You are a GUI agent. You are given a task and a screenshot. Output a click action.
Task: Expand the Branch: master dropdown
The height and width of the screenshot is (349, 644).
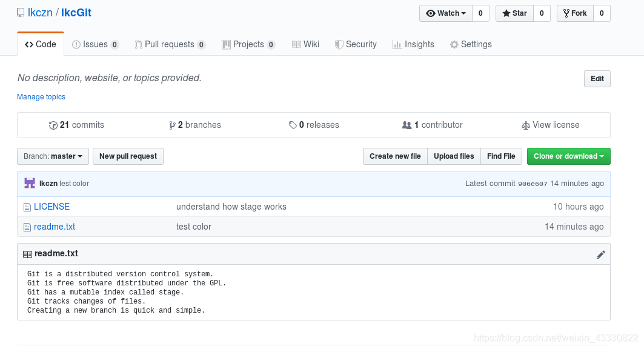(53, 156)
